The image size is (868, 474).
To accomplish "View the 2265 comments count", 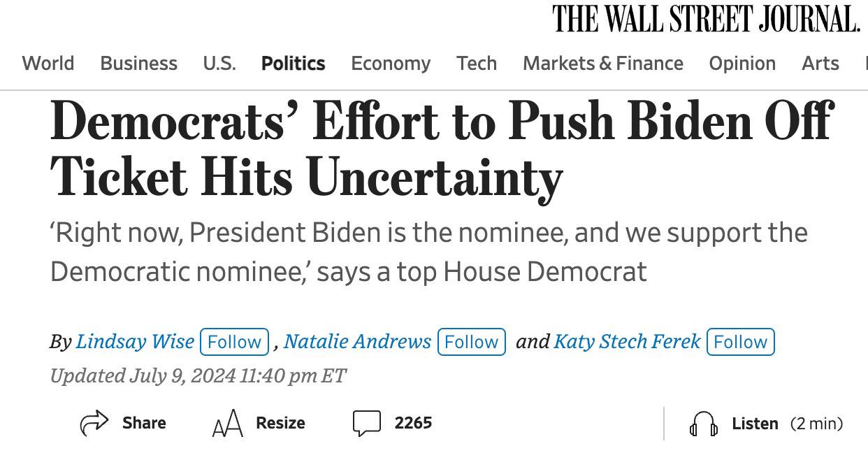I will pyautogui.click(x=413, y=423).
